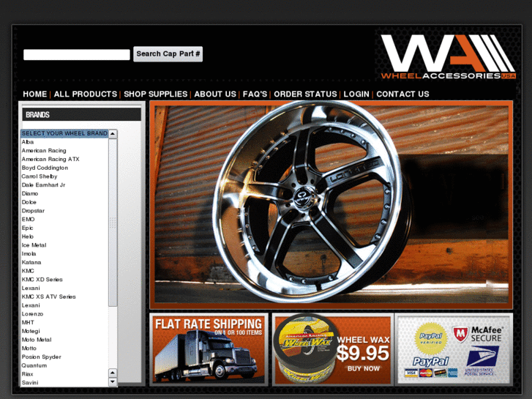Select Diamo brand
Screen dimensions: 532x399
64,193
